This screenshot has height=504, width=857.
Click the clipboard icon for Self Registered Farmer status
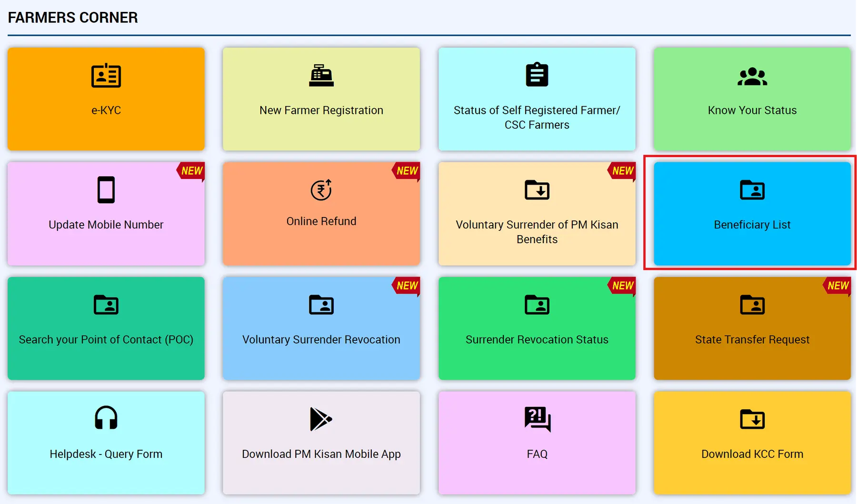[537, 75]
